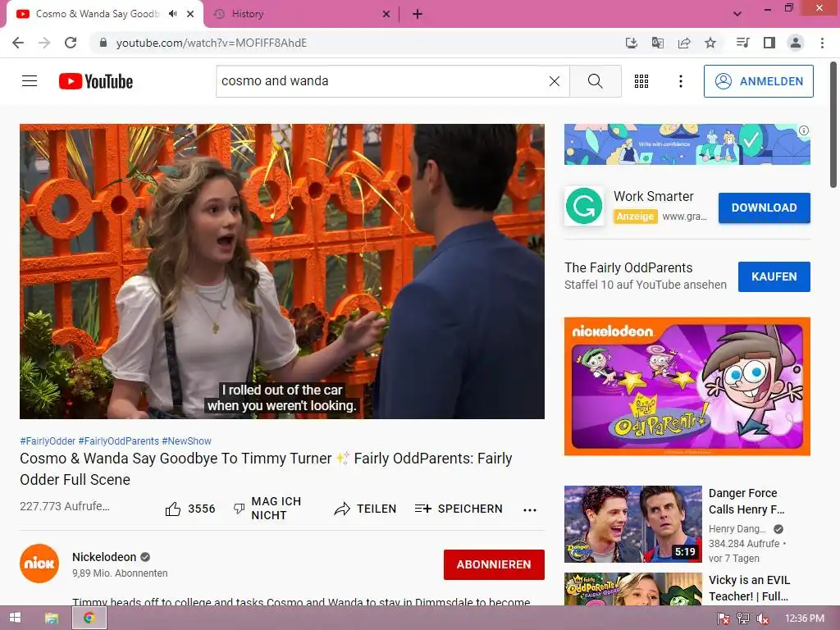The height and width of the screenshot is (630, 840).
Task: Click the 12:36 PM taskbar clock
Action: pos(805,619)
